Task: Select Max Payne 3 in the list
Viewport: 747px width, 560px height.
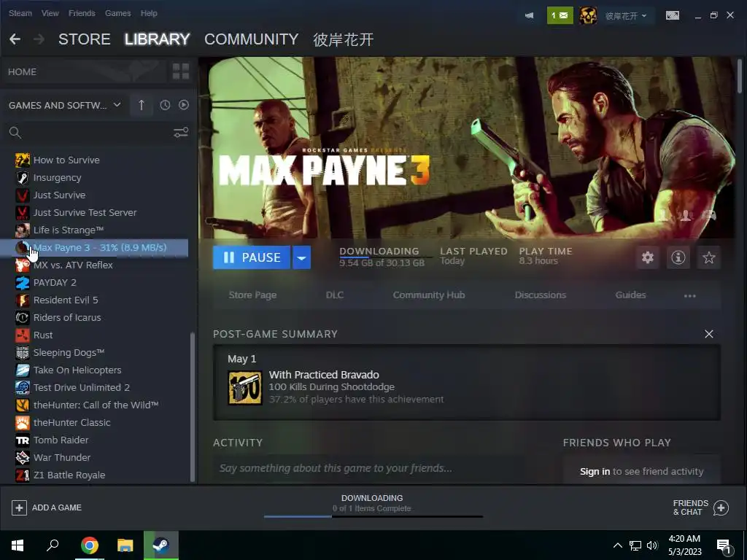Action: (x=94, y=248)
